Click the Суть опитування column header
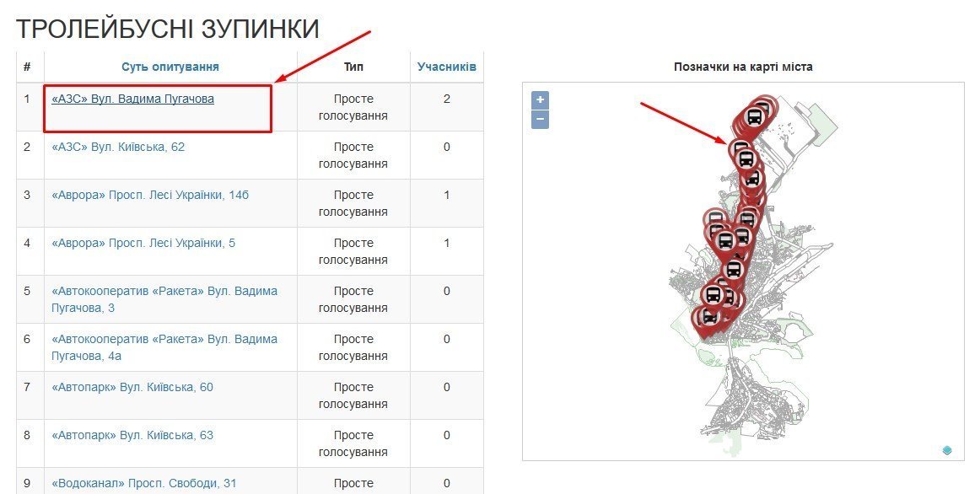The height and width of the screenshot is (494, 980). pyautogui.click(x=171, y=66)
